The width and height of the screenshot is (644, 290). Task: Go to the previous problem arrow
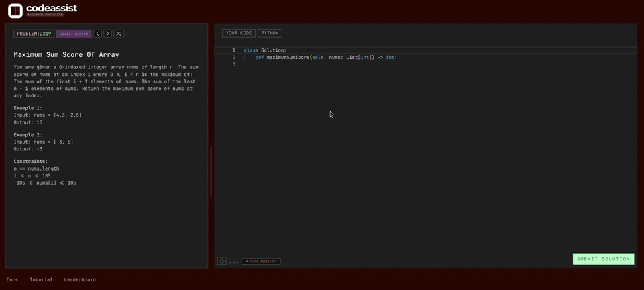[97, 34]
